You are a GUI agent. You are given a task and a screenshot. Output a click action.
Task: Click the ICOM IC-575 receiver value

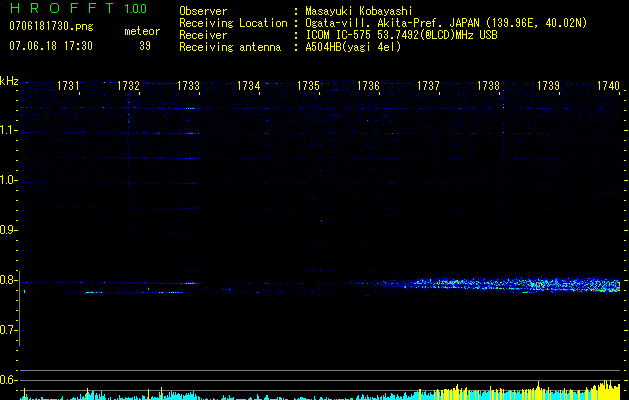(401, 35)
